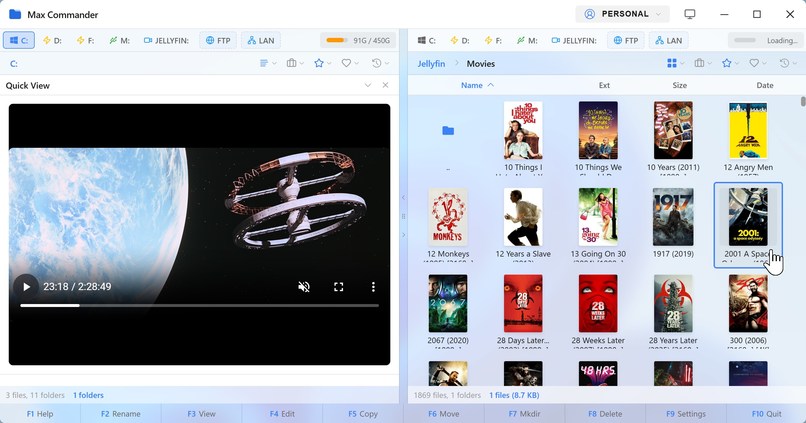Select 12 Years a Slave movie
The width and height of the screenshot is (806, 423).
click(523, 223)
